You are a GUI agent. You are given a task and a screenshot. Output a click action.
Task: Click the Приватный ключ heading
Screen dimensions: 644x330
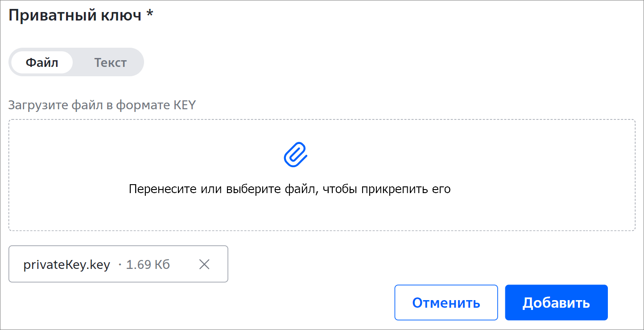[75, 15]
